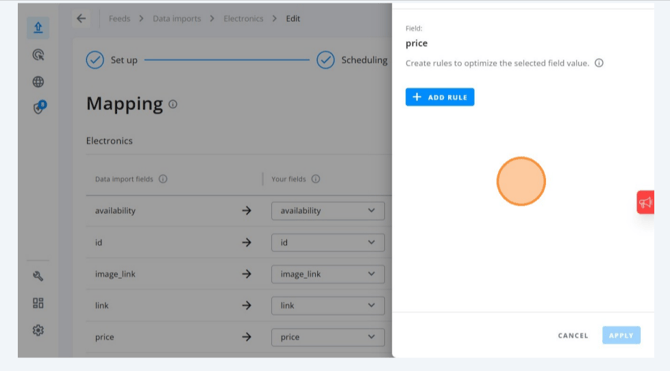Click the arrow in link row
Image resolution: width=670 pixels, height=371 pixels.
click(x=247, y=305)
